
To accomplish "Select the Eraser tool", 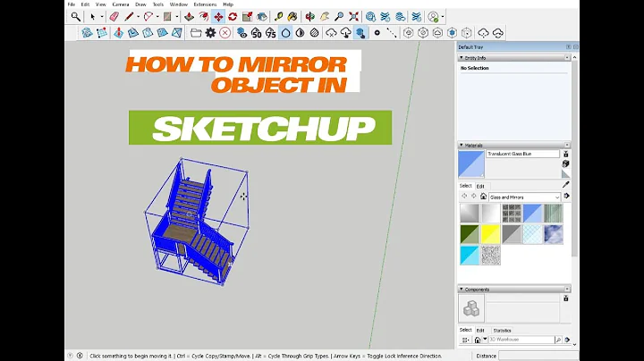I will pyautogui.click(x=114, y=16).
